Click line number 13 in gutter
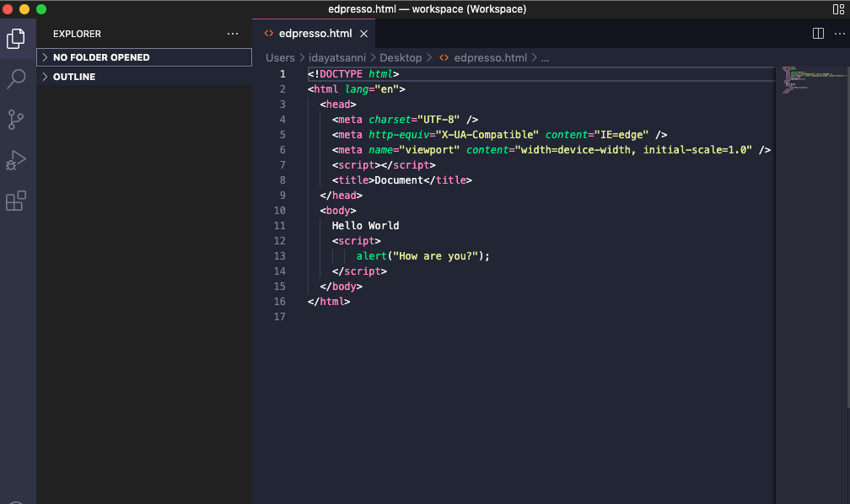Image resolution: width=850 pixels, height=504 pixels. [x=279, y=256]
